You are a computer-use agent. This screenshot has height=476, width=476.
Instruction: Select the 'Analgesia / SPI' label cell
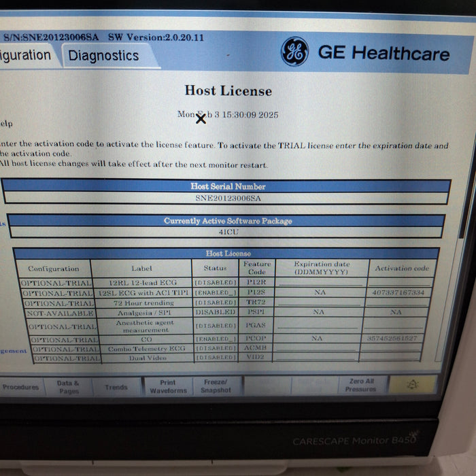pos(144,313)
